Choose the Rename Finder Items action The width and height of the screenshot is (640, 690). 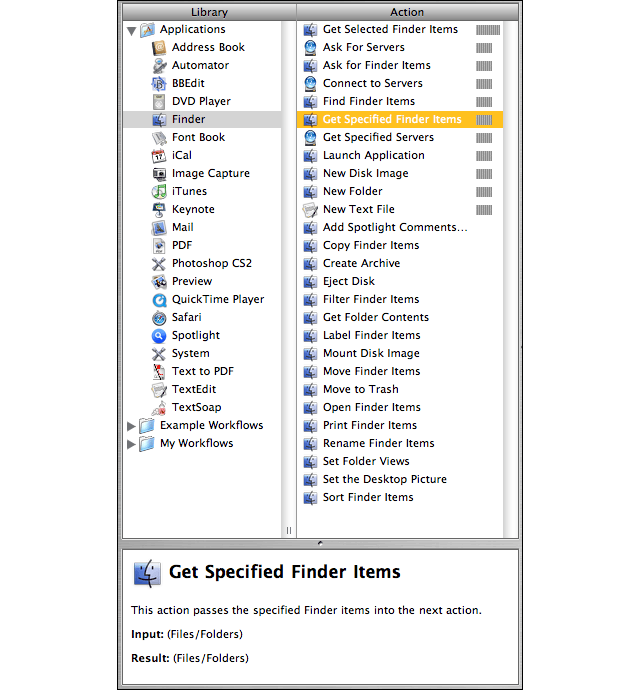coord(400,444)
